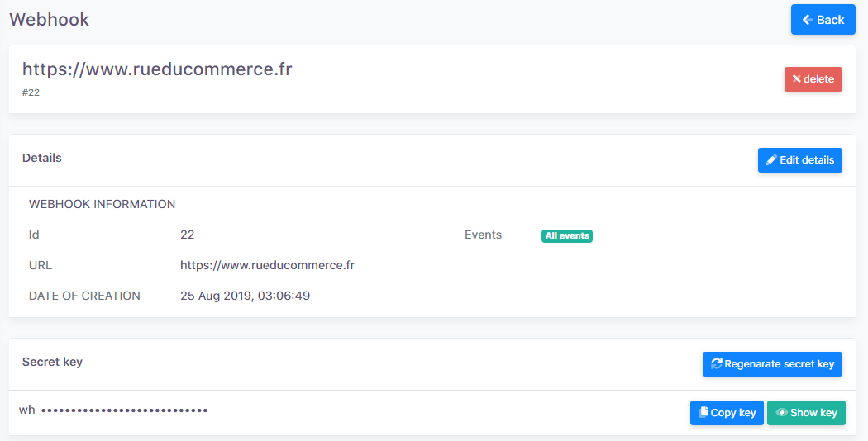This screenshot has height=441, width=868.
Task: Open Edit details for the webhook
Action: (800, 160)
